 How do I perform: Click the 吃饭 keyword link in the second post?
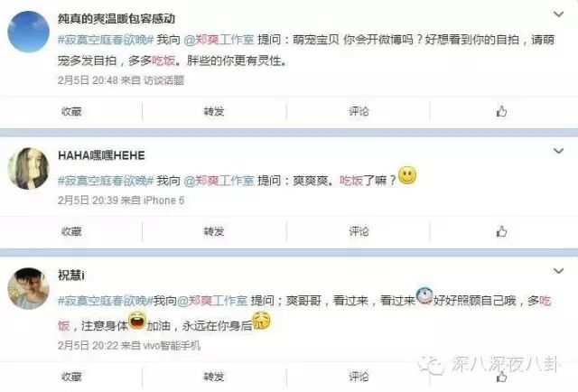(351, 181)
